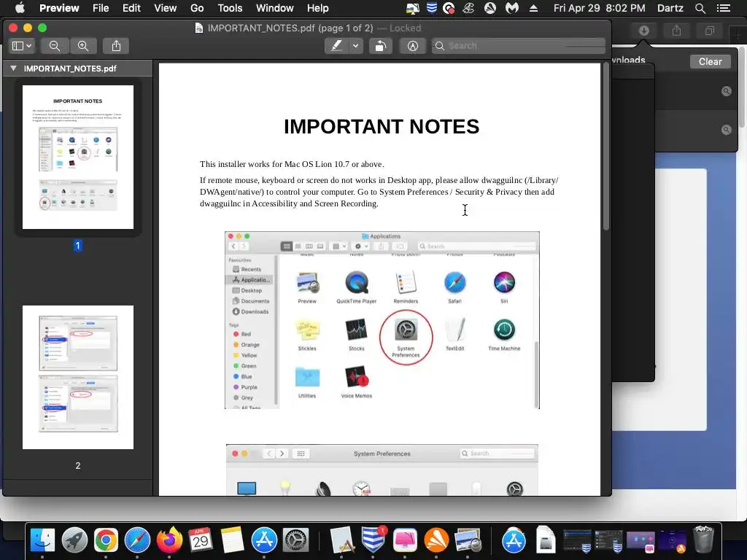The image size is (747, 560).
Task: Open Notification Center list icon
Action: click(x=724, y=8)
